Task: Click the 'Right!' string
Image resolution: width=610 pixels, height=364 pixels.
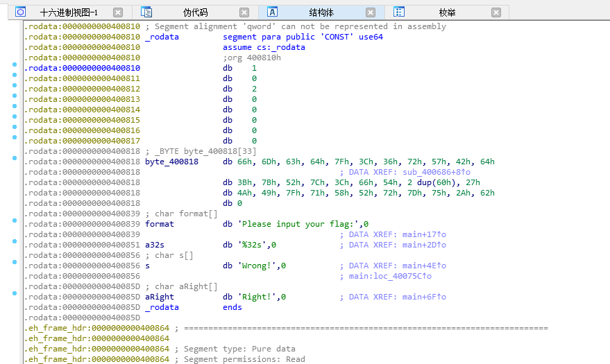Action: 257,297
